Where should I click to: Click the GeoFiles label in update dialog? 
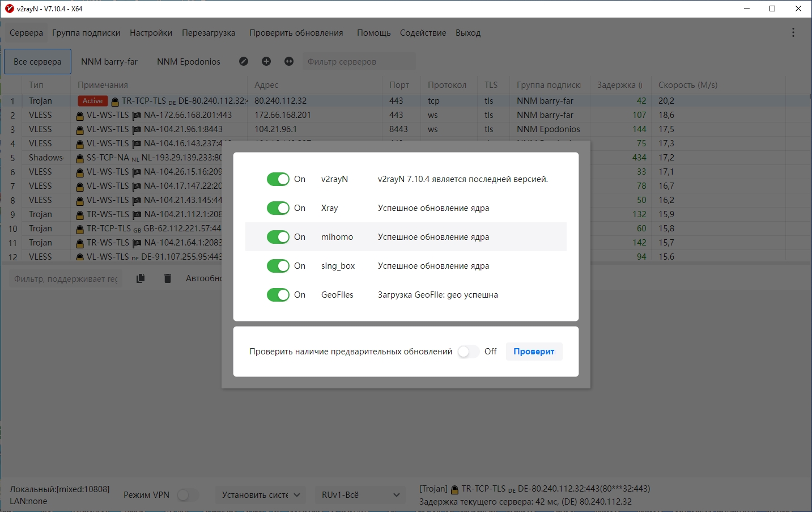[x=337, y=295]
